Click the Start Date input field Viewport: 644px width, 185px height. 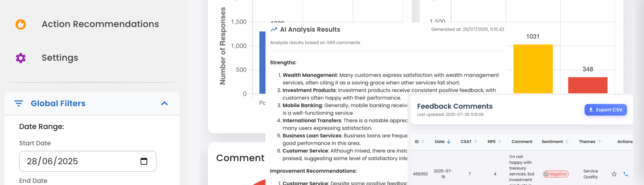[82, 161]
